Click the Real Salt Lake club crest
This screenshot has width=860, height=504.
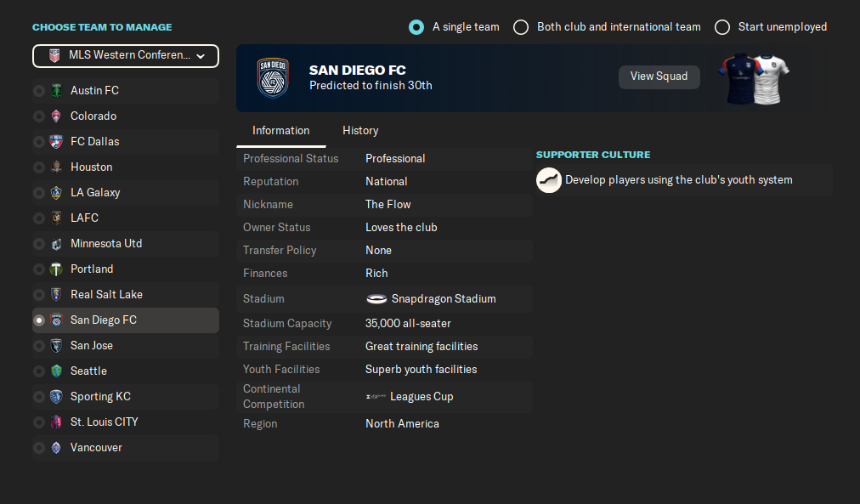click(x=56, y=295)
